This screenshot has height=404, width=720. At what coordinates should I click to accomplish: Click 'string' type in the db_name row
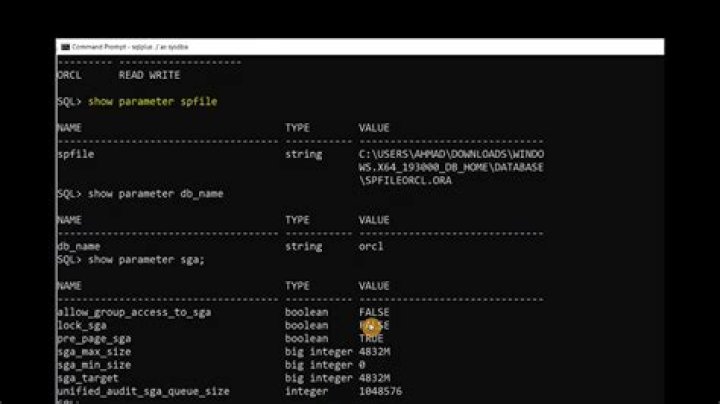click(304, 247)
